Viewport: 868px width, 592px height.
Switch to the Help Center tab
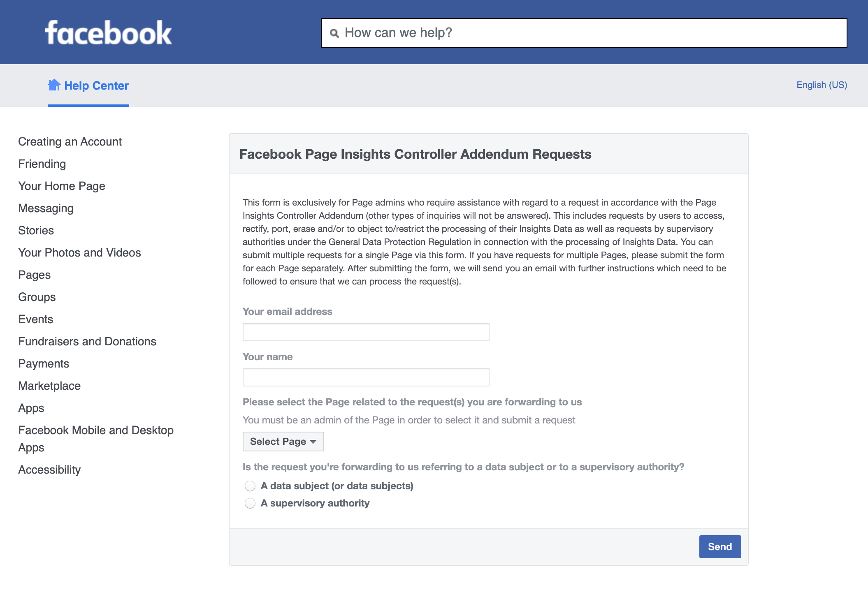click(x=95, y=85)
